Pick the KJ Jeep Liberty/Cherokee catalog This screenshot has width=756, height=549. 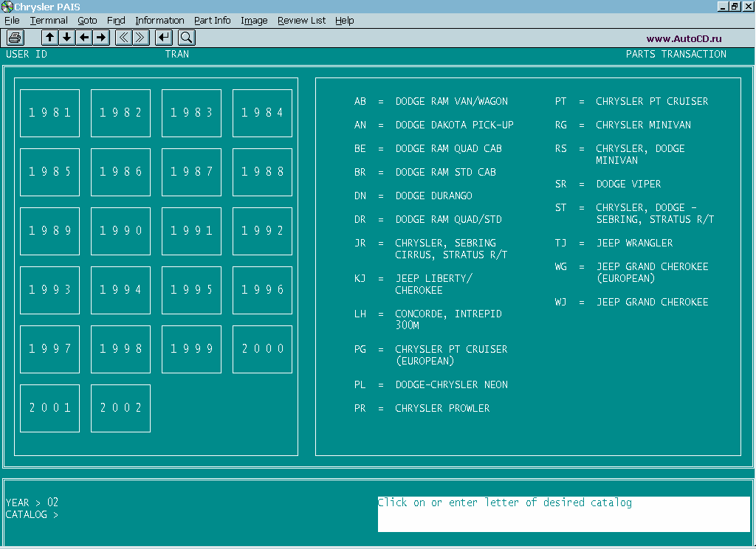point(413,284)
